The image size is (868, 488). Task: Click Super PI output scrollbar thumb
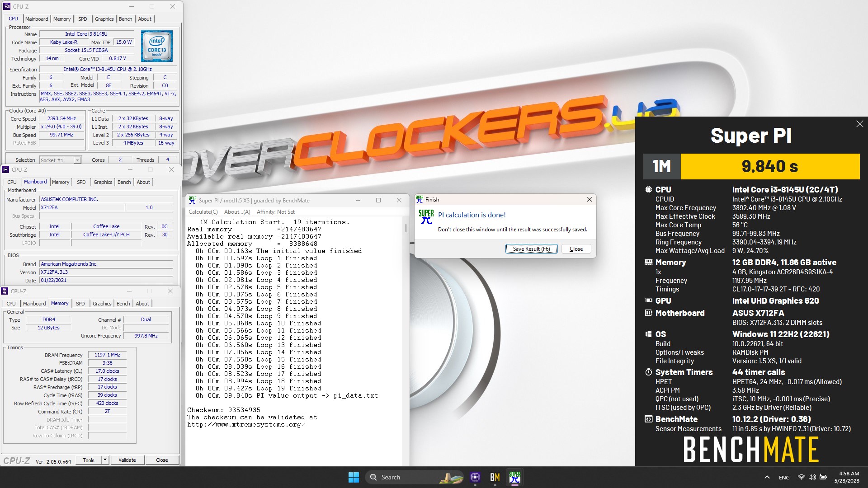(406, 228)
